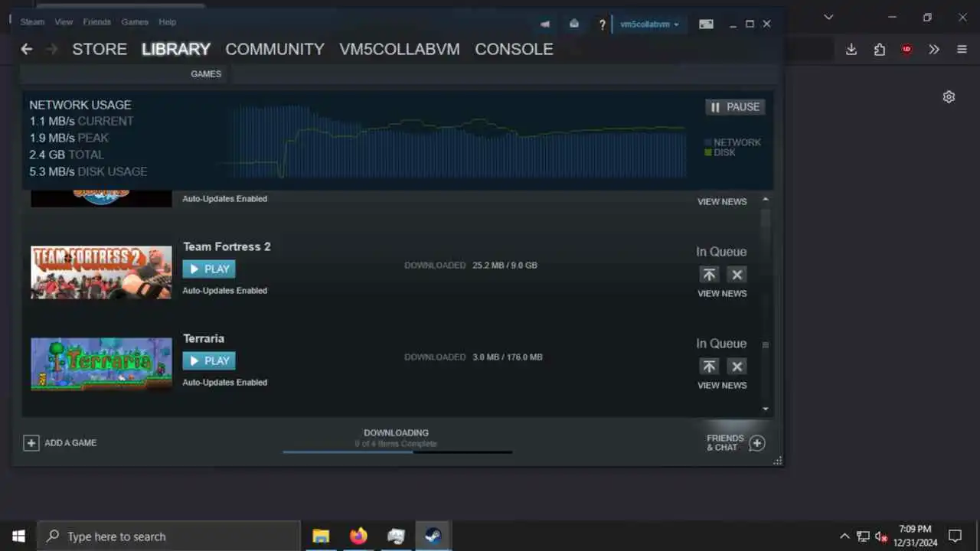980x551 pixels.
Task: View news for Team Fortress 2
Action: [722, 294]
